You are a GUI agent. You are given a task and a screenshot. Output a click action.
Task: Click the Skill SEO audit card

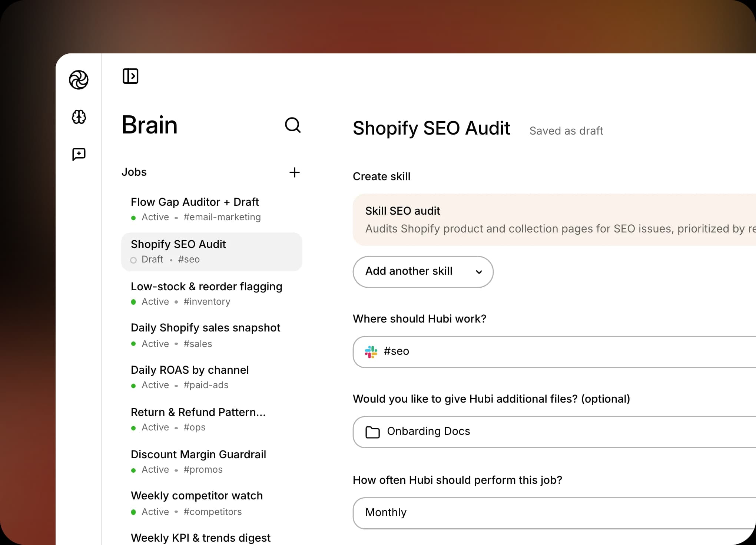pyautogui.click(x=554, y=219)
